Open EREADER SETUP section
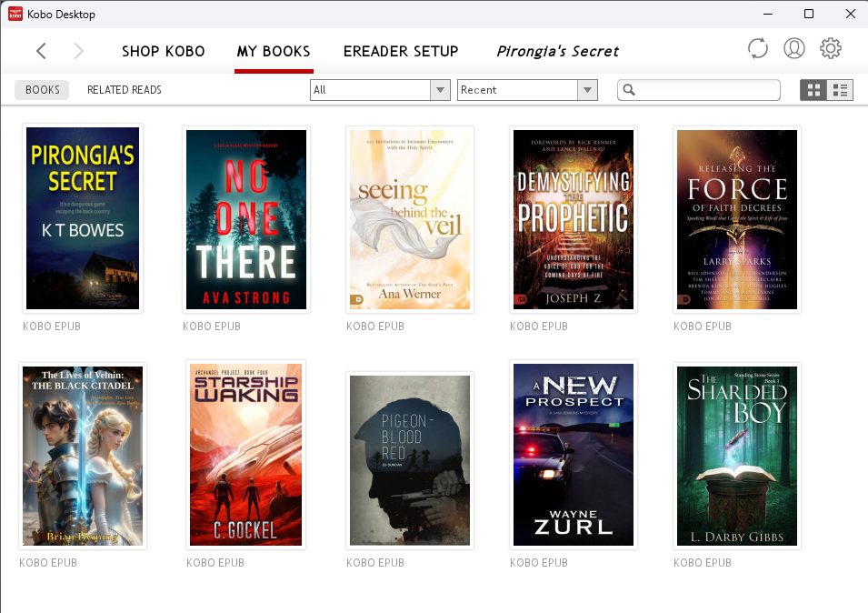Viewport: 868px width, 613px height. point(401,52)
